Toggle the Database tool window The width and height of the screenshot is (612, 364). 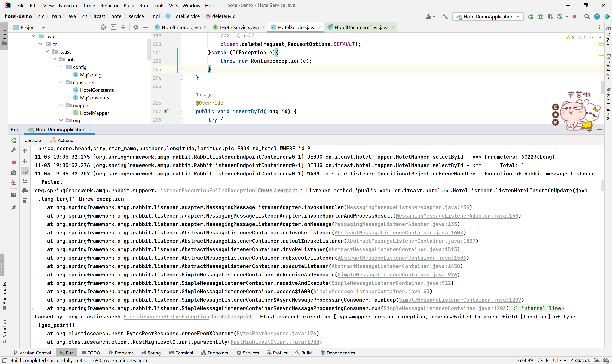click(608, 67)
